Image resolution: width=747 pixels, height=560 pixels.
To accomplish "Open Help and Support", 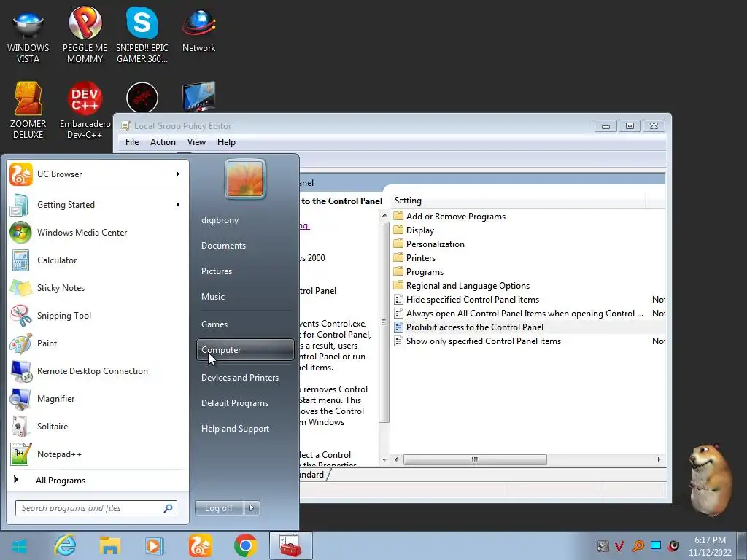I will (x=245, y=429).
